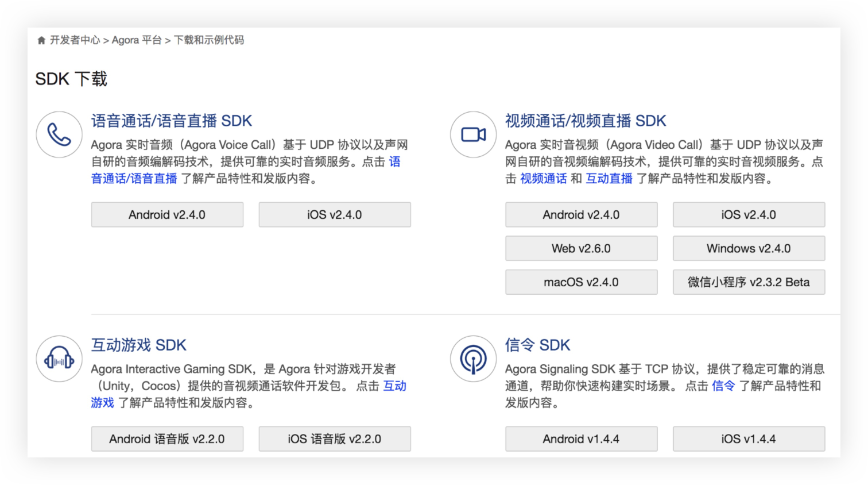
Task: Download iOS v2.4.0 video SDK
Action: tap(749, 215)
